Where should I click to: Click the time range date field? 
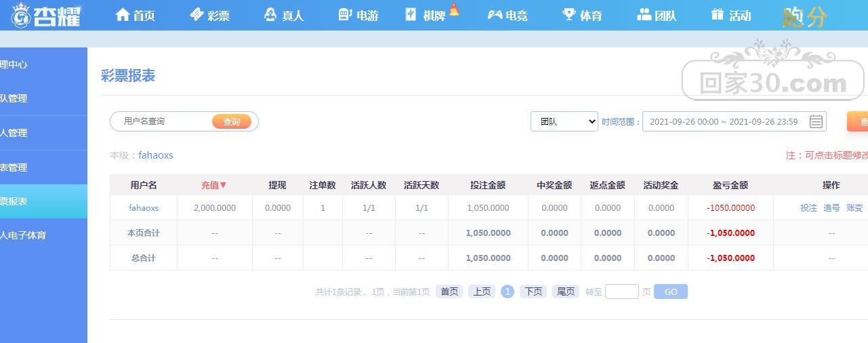click(735, 121)
